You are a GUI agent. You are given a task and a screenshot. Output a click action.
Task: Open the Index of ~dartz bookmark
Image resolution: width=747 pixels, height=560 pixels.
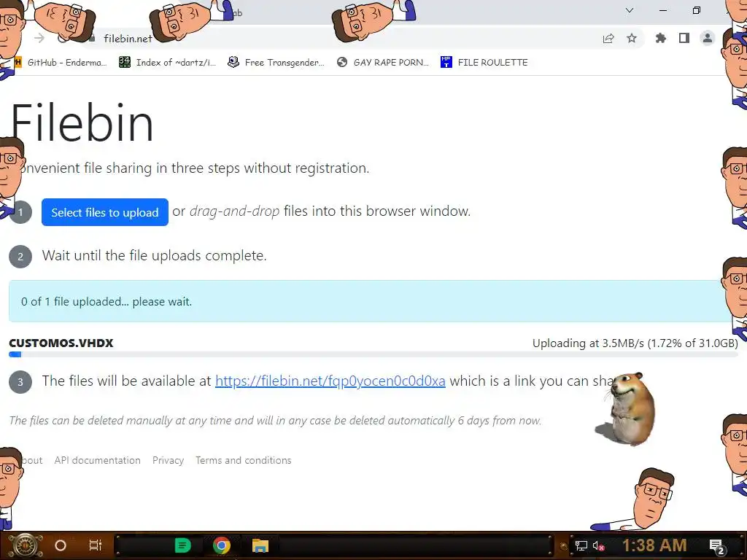coord(167,63)
